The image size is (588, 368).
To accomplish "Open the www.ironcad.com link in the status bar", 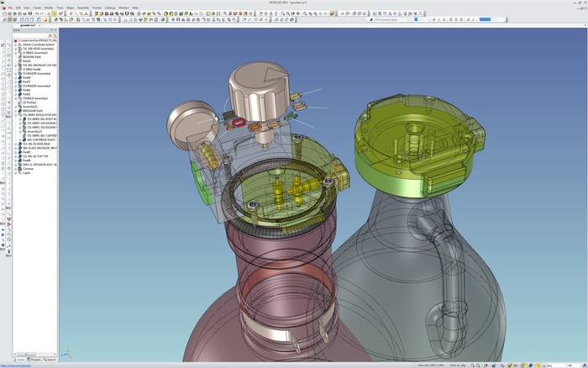I will click(16, 365).
